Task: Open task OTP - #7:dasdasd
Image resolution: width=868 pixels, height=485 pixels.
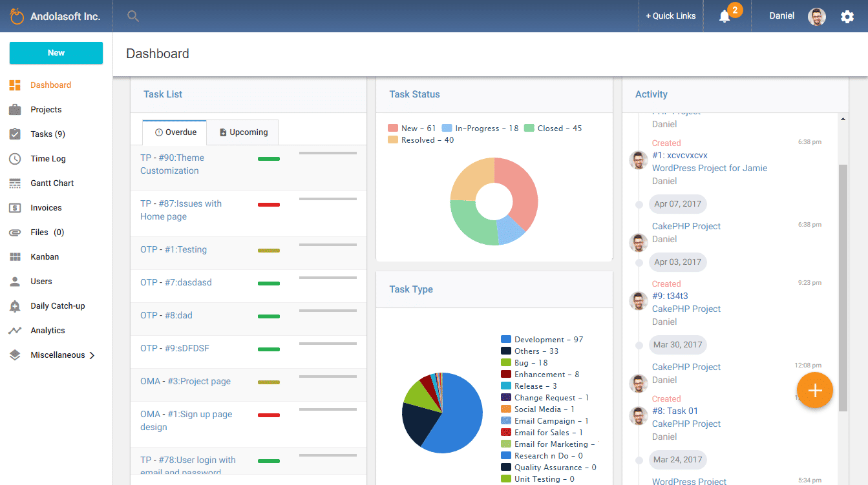Action: tap(176, 282)
